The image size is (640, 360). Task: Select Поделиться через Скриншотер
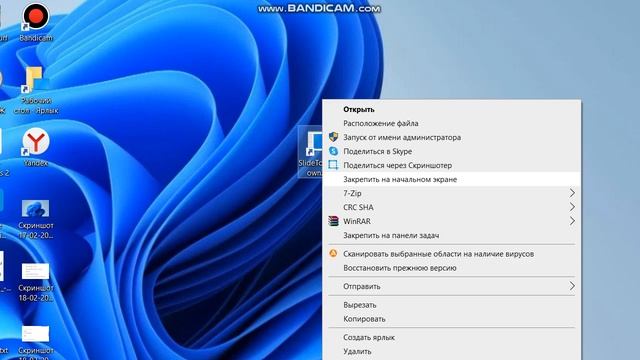[451, 165]
